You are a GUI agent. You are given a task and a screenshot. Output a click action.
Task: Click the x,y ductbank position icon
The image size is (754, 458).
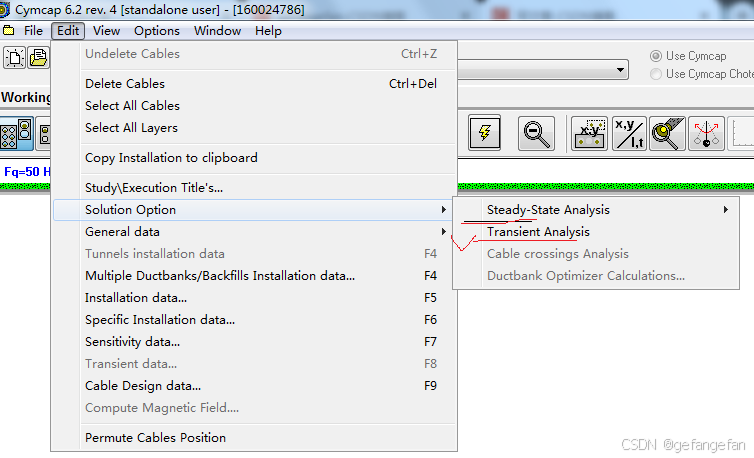pyautogui.click(x=590, y=133)
